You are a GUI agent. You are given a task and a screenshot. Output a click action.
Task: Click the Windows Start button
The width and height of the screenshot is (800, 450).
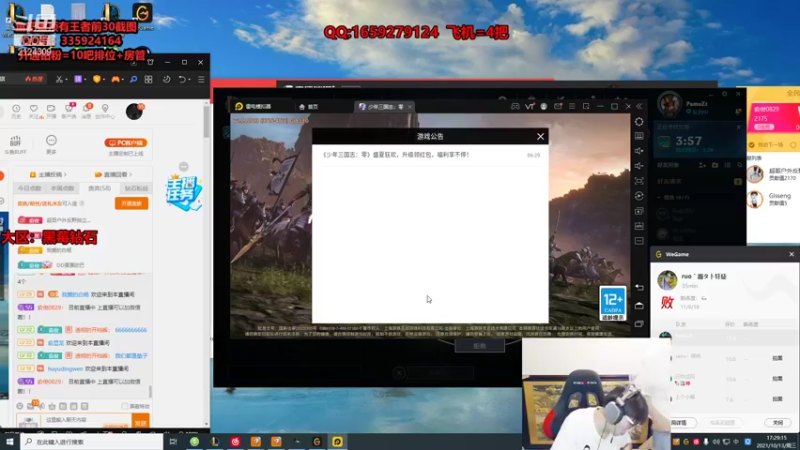[x=10, y=442]
